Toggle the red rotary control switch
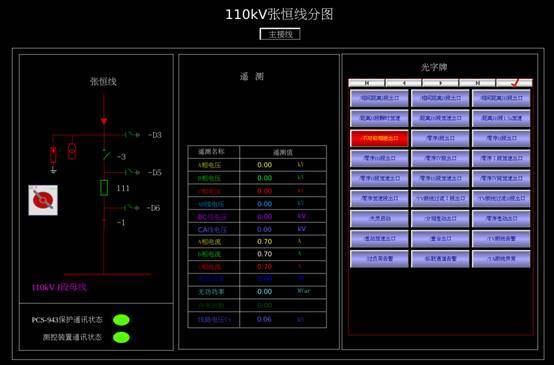Screen dimensions: 554x365 [x=43, y=200]
